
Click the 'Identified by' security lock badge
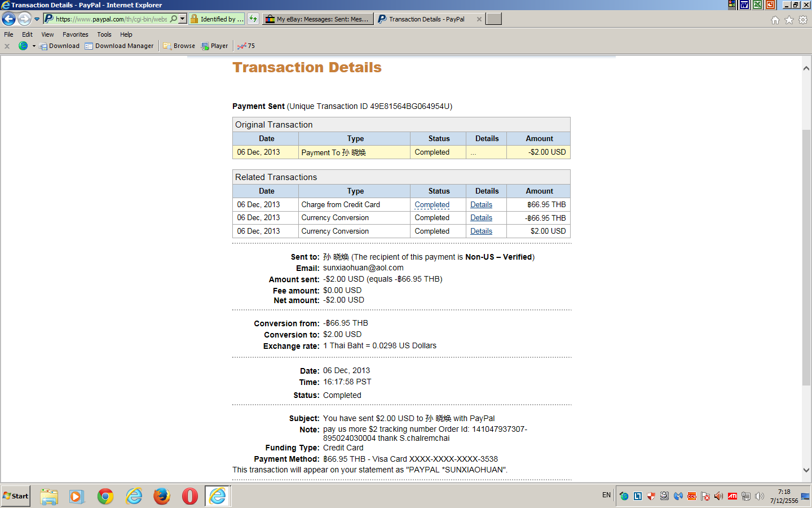[x=217, y=19]
